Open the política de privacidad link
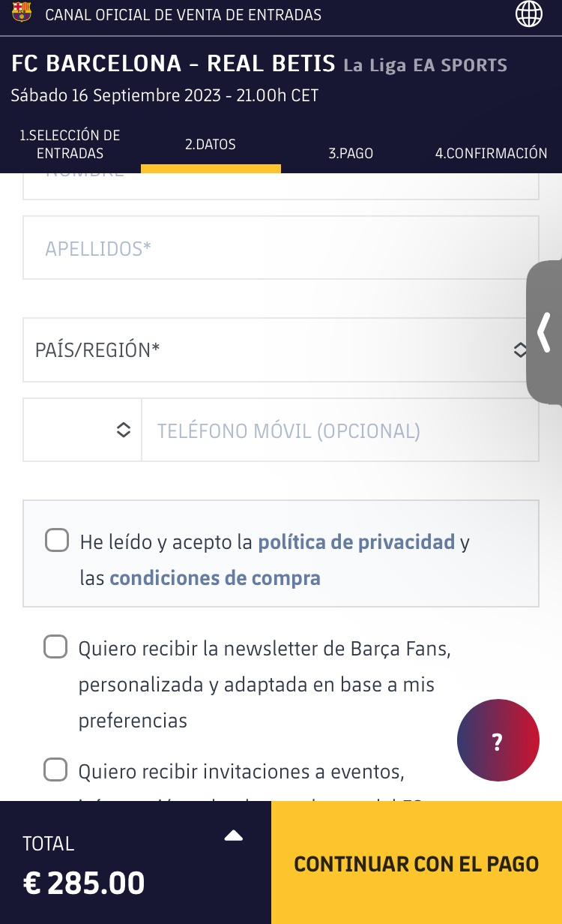562x924 pixels. coord(356,541)
